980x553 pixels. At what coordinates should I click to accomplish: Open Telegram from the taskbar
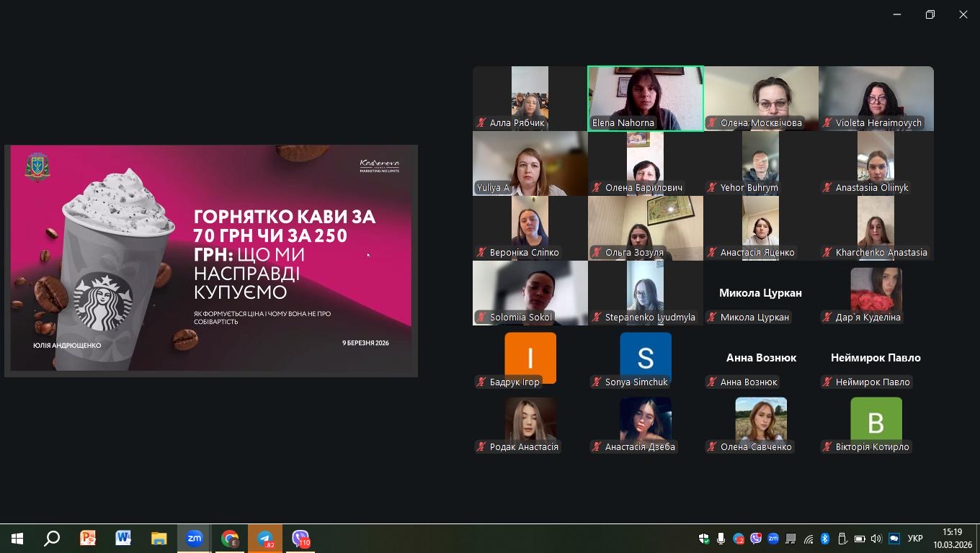[265, 538]
